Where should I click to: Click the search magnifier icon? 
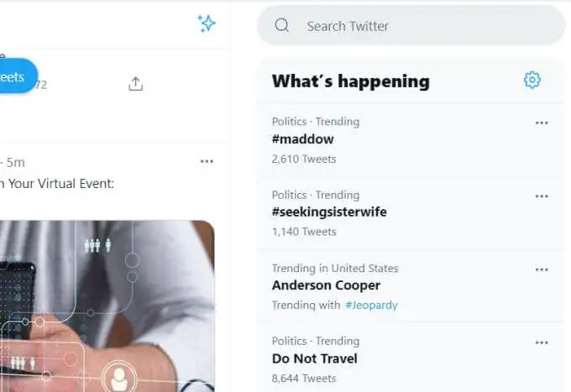click(281, 25)
